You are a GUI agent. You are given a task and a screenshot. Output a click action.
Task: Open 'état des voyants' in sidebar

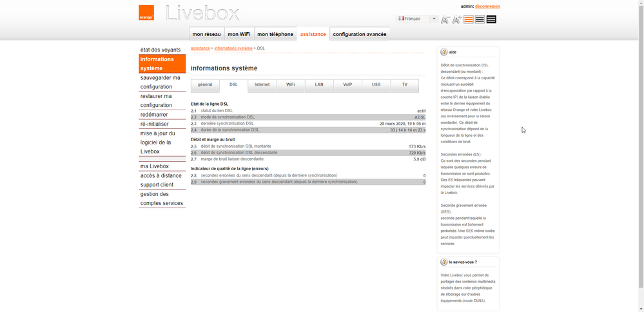[161, 50]
